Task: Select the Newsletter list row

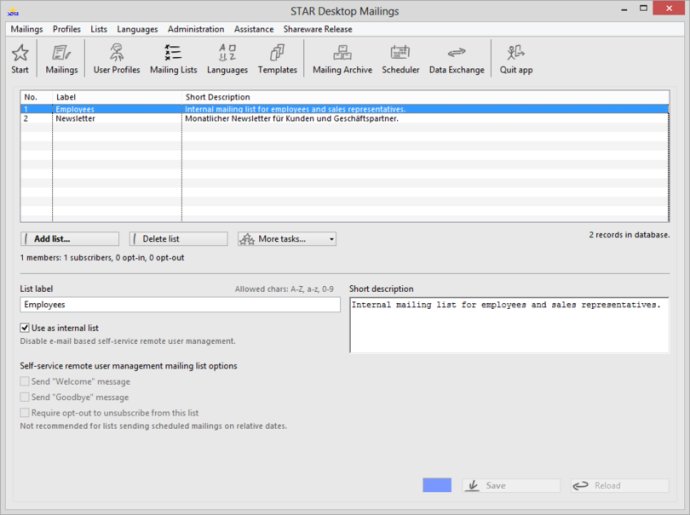Action: [x=345, y=119]
